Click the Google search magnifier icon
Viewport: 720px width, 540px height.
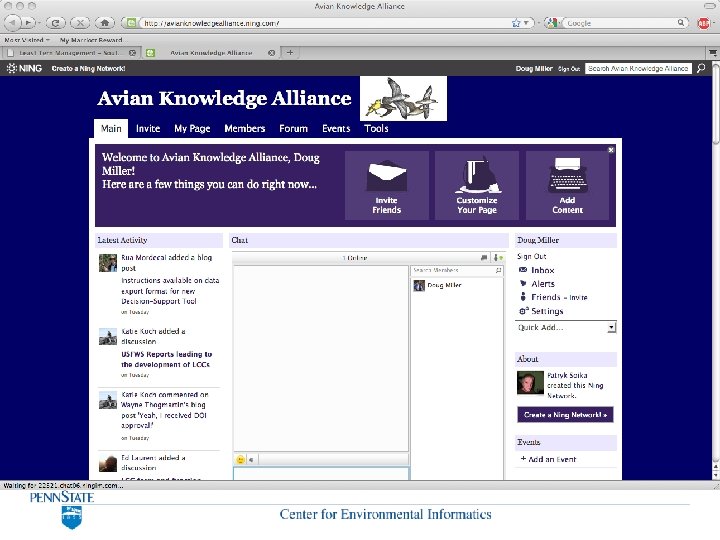(681, 22)
